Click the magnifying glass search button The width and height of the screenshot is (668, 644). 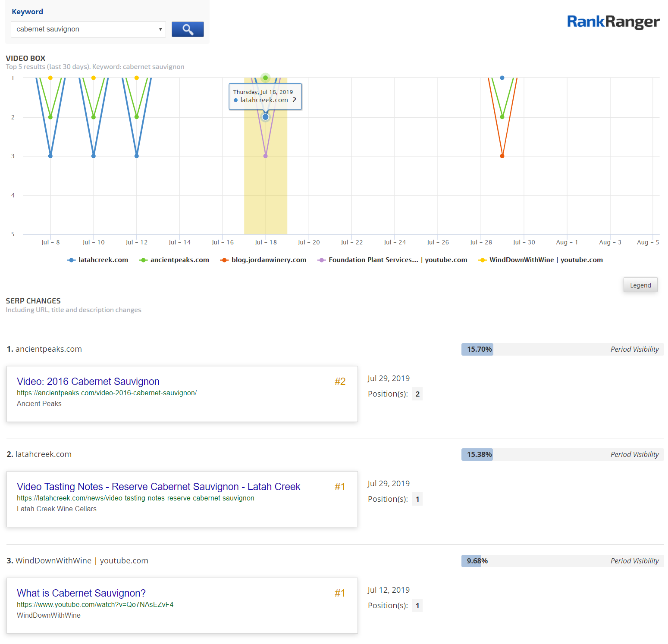[x=188, y=29]
